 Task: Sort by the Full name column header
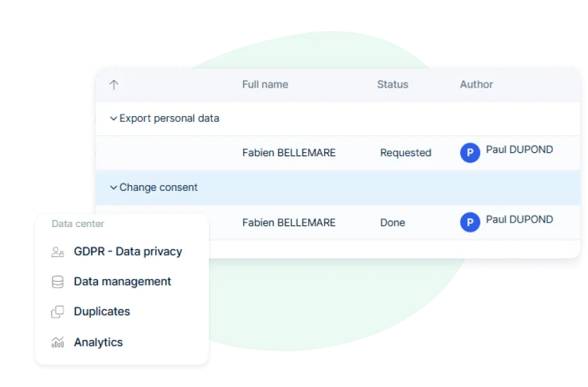pyautogui.click(x=265, y=84)
